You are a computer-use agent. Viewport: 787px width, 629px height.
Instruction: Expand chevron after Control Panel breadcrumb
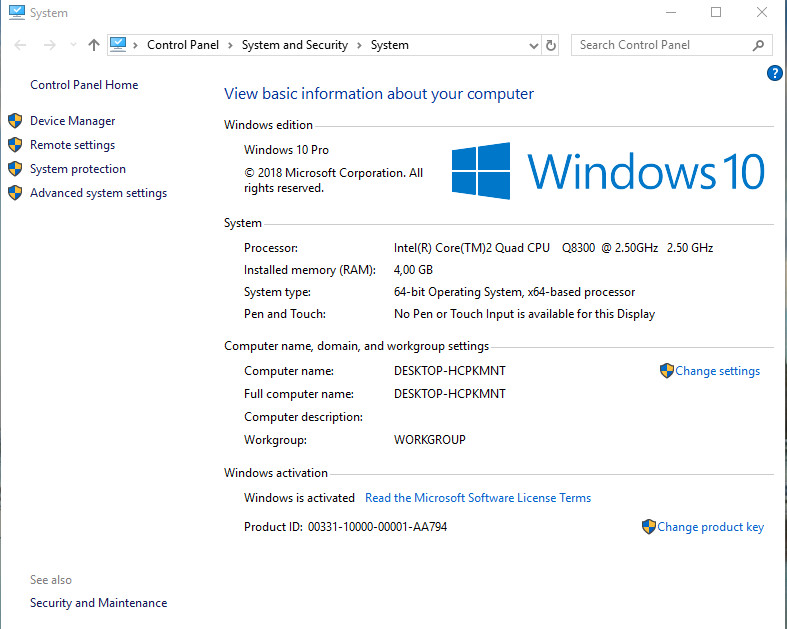[x=230, y=46]
